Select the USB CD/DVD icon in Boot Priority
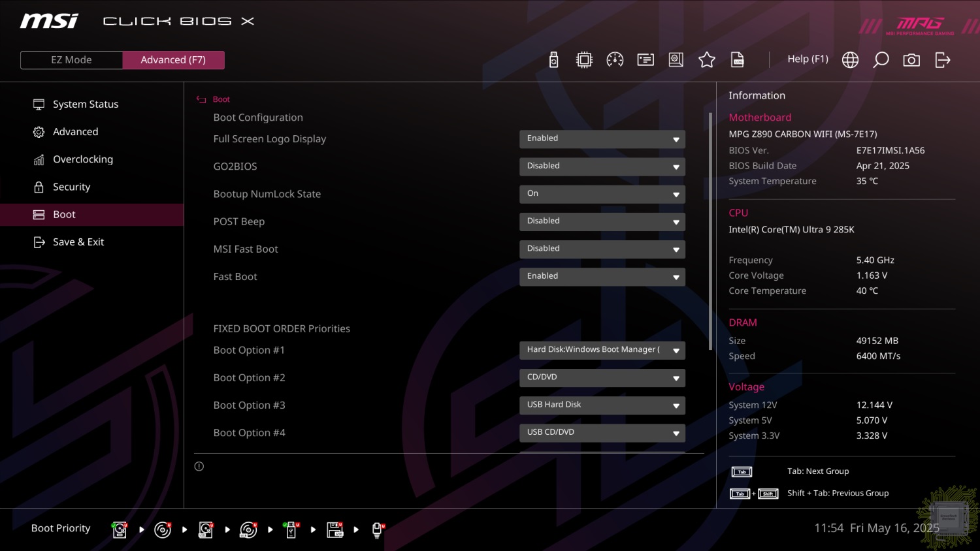Screen dimensions: 980x551 click(x=248, y=529)
